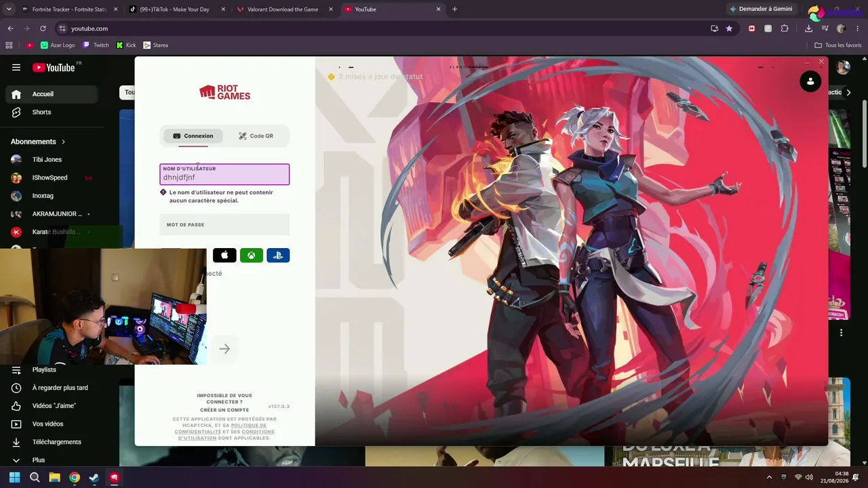The width and height of the screenshot is (868, 488).
Task: Open the volume control in system tray
Action: (809, 477)
